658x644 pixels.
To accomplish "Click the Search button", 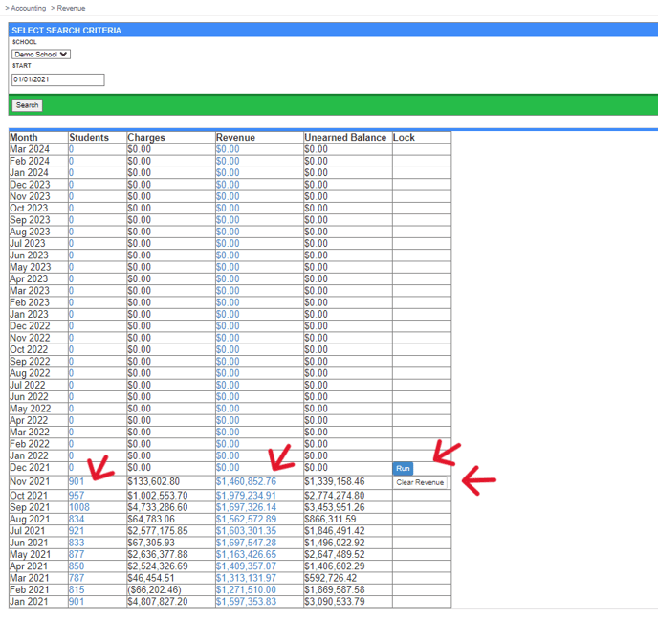I will (x=28, y=105).
